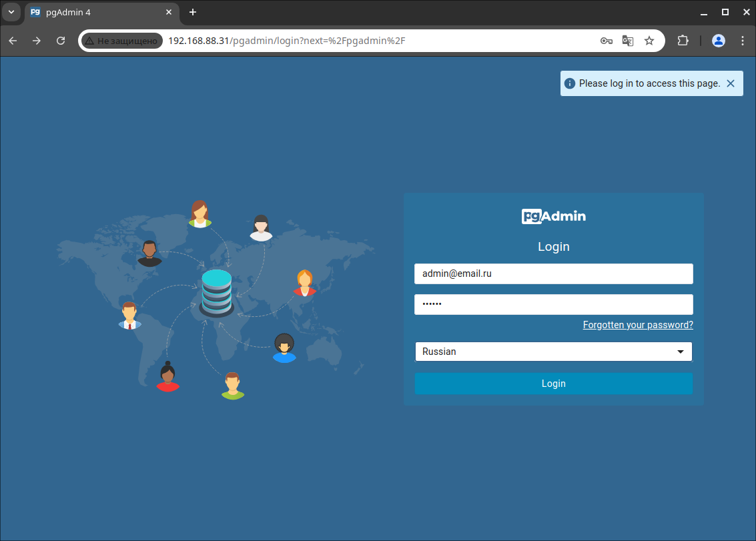Click the 'Не защищено' security warning chip
Screen dimensions: 756x541
click(x=122, y=41)
